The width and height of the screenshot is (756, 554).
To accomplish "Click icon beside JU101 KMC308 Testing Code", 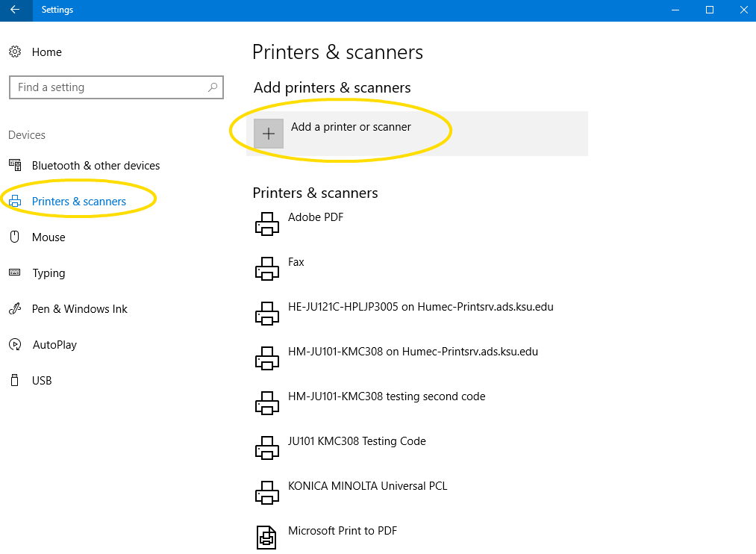I will pos(267,448).
